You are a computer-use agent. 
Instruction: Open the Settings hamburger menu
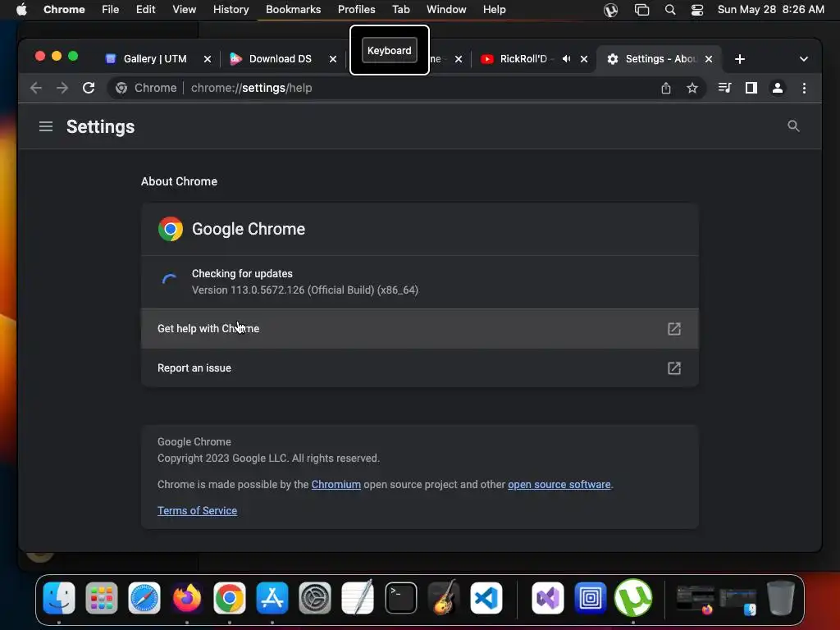pos(46,126)
